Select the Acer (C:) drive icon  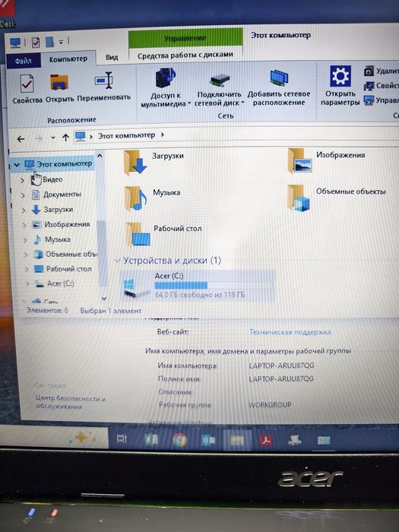click(136, 288)
